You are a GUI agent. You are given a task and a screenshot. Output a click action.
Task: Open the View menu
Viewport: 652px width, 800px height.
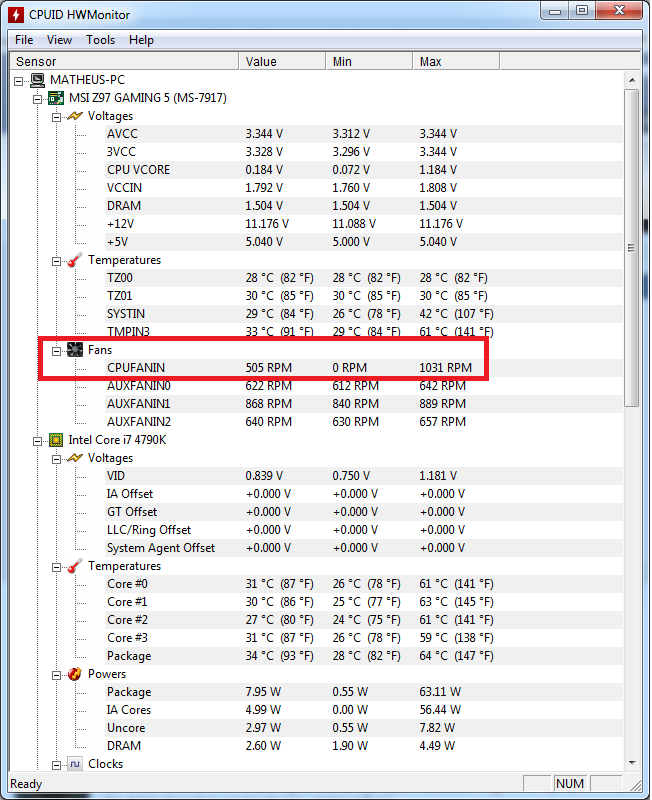click(x=59, y=40)
